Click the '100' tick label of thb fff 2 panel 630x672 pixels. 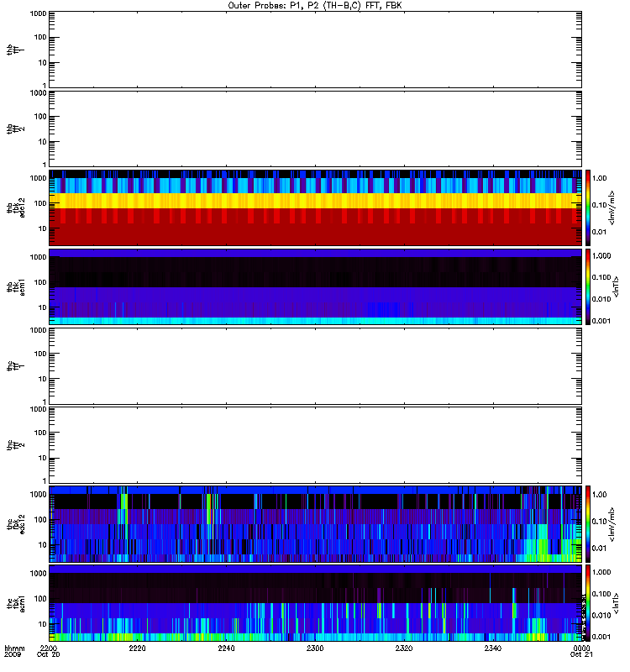[40, 117]
